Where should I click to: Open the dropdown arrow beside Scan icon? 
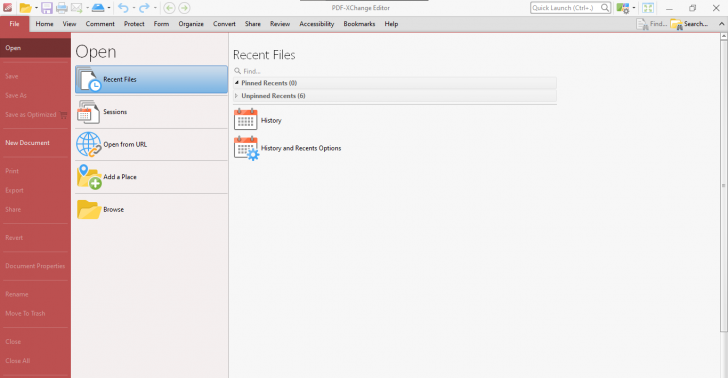[109, 8]
